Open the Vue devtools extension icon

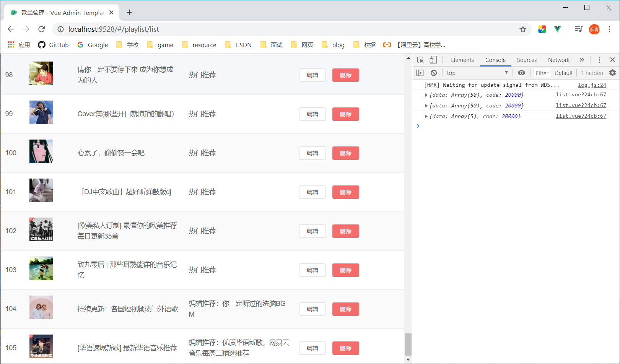click(x=557, y=29)
